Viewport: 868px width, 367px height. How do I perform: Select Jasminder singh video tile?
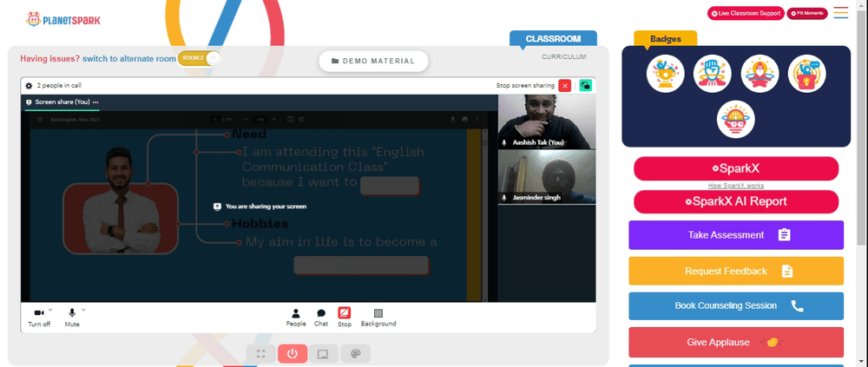point(547,178)
